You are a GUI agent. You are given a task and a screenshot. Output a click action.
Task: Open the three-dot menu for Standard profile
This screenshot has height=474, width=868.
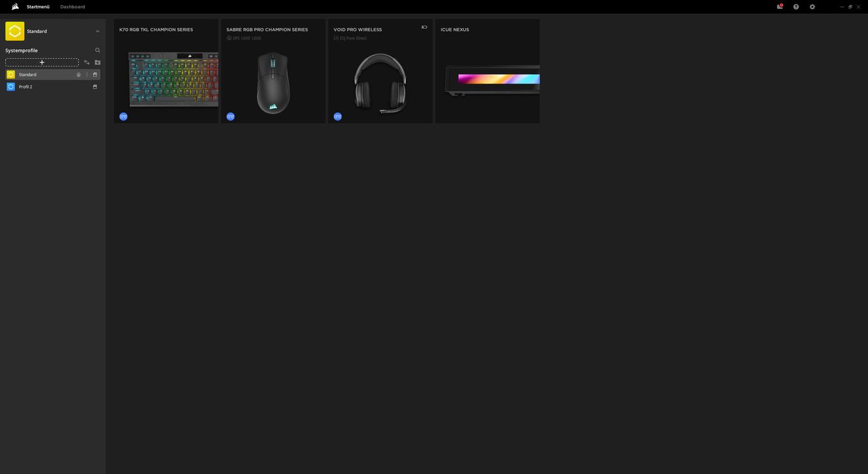87,75
